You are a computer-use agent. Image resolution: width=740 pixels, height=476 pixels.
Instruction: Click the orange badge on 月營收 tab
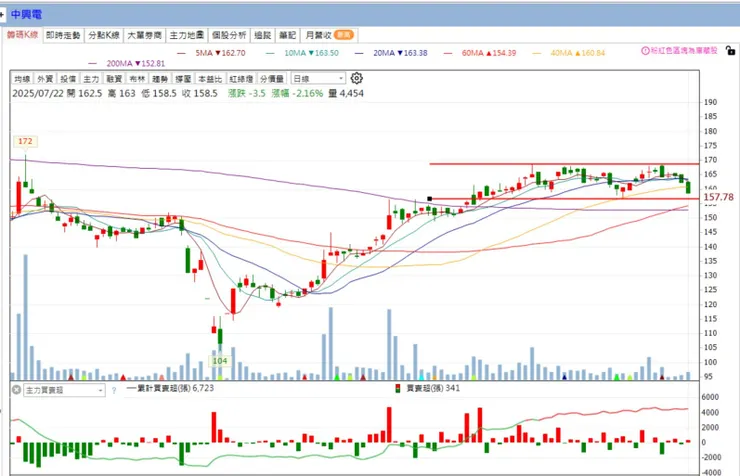(344, 35)
